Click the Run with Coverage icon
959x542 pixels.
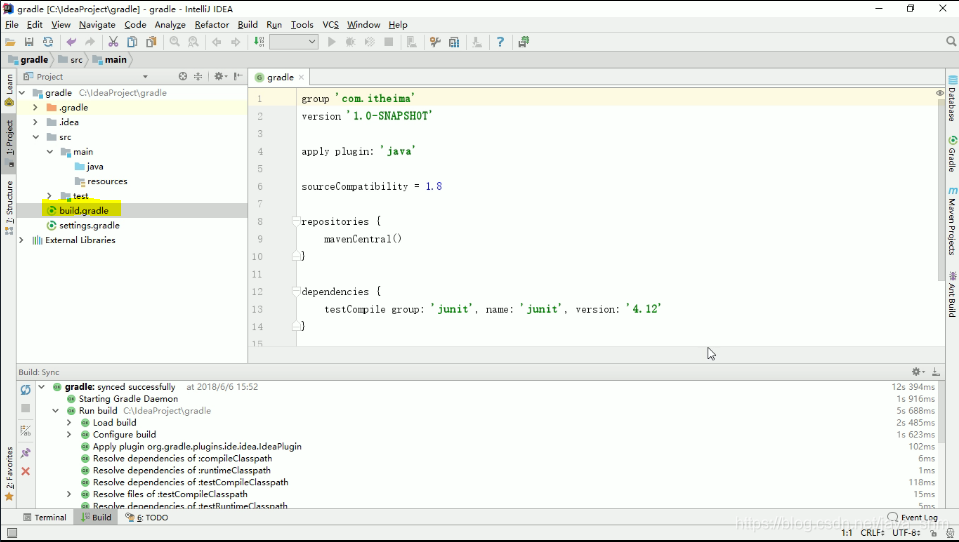pos(369,42)
